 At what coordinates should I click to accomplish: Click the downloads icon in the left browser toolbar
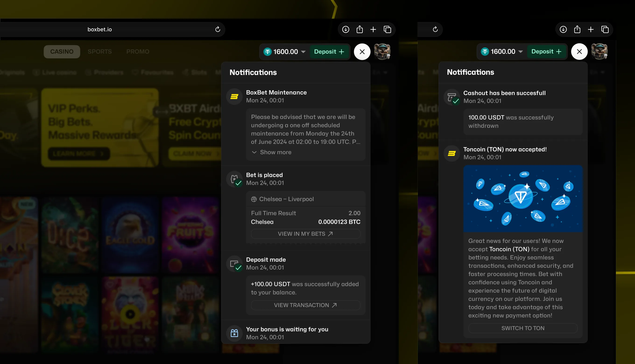click(x=346, y=29)
